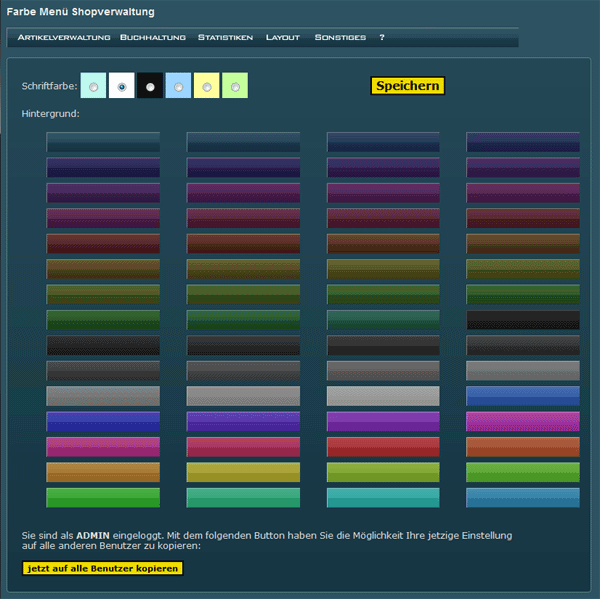Select the black Schriftfarbe radio button
600x599 pixels.
(x=150, y=87)
